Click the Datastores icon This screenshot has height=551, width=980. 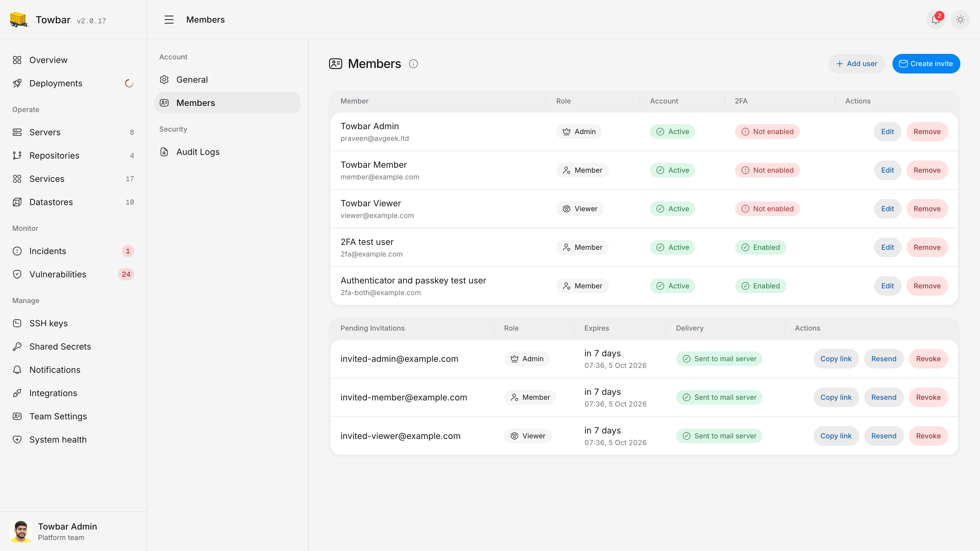[x=17, y=202]
